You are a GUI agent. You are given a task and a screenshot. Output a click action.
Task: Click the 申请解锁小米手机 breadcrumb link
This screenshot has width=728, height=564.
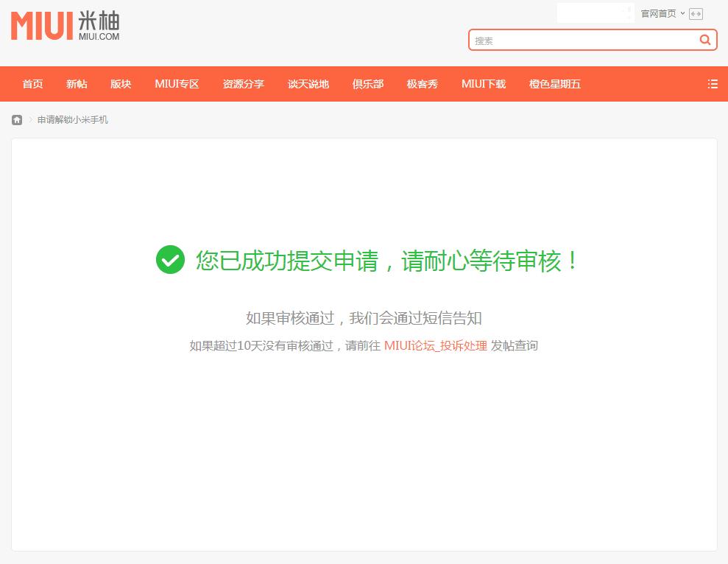[x=71, y=119]
